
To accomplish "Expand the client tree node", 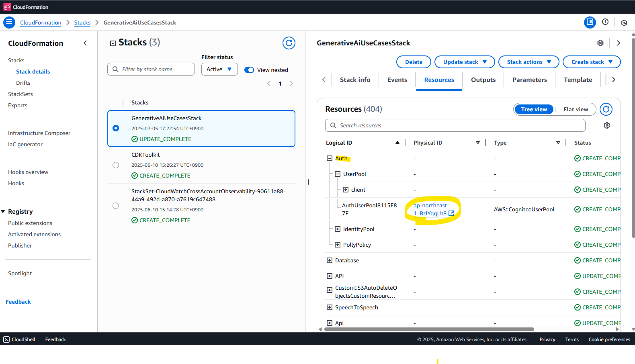I will pos(346,190).
